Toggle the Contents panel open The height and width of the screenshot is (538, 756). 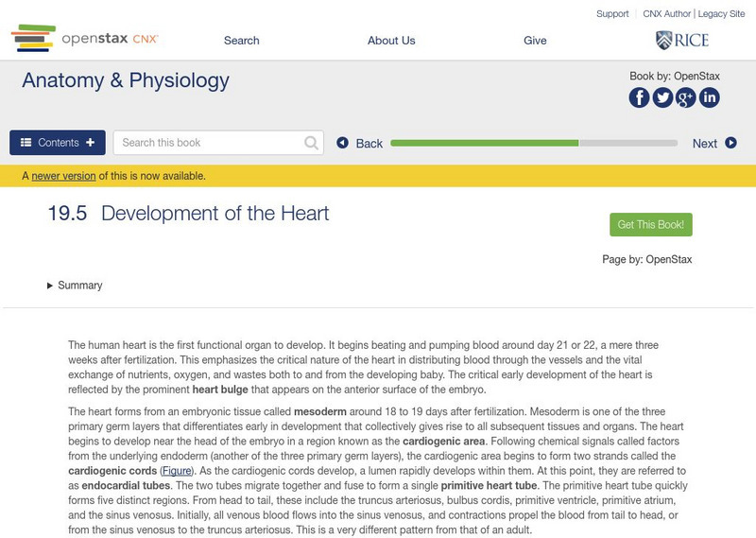tap(58, 143)
